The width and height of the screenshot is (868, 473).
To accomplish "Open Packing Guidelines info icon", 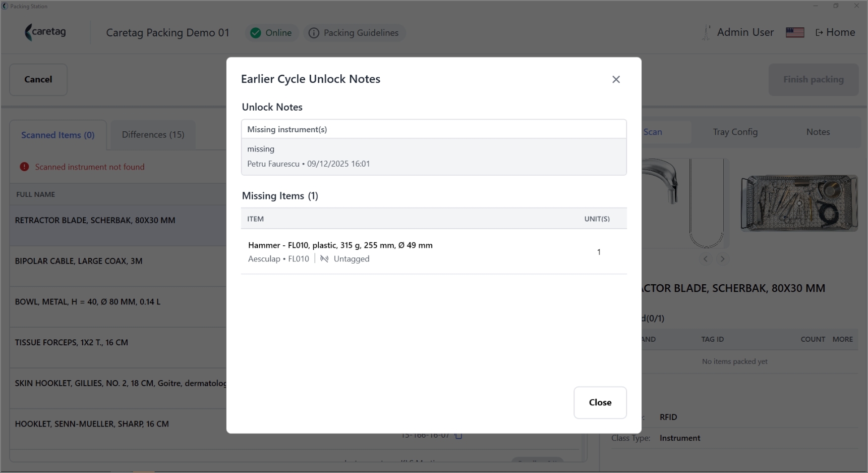I will pyautogui.click(x=314, y=33).
